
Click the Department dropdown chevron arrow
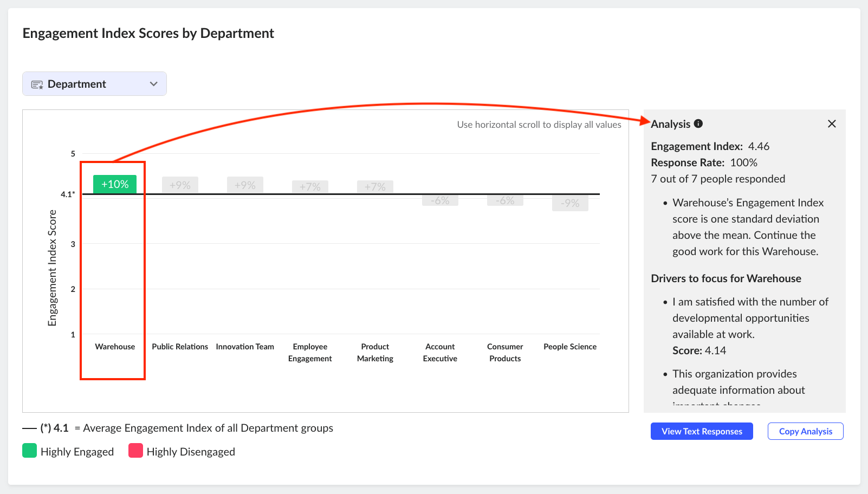[154, 84]
